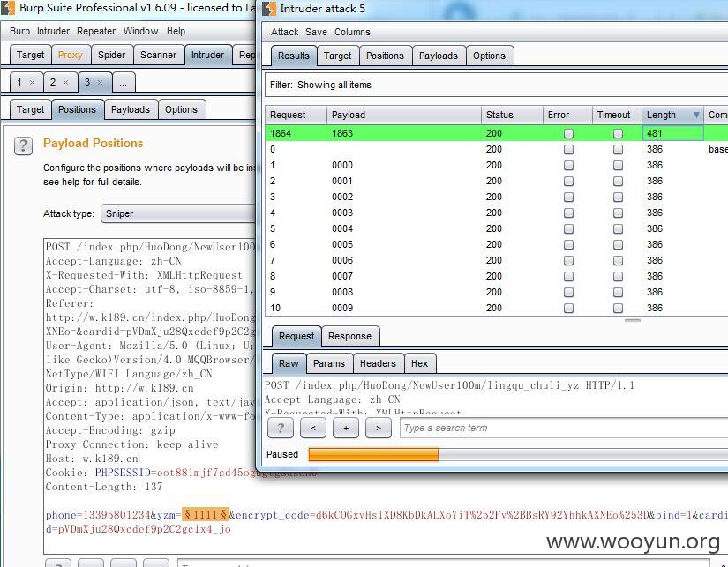
Task: Click the help button beside search field in attack window
Action: click(x=281, y=428)
